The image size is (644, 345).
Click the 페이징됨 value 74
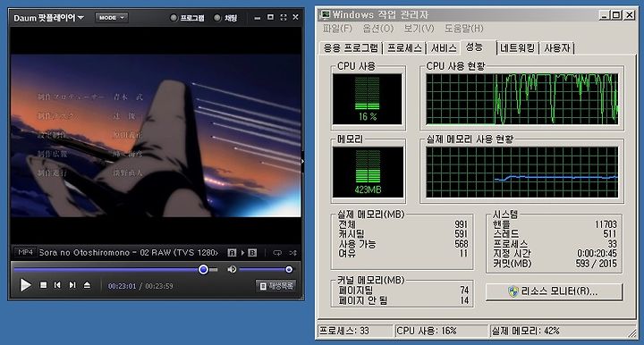[464, 290]
